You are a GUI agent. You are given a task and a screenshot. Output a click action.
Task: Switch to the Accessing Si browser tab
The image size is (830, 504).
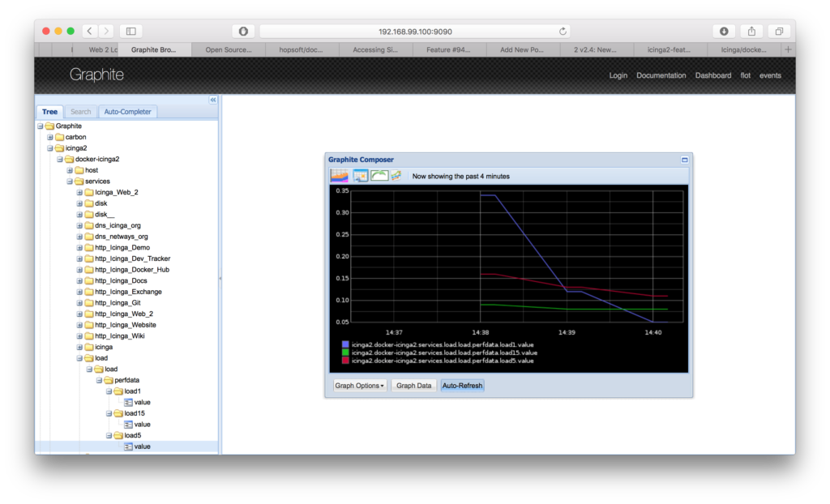click(374, 49)
